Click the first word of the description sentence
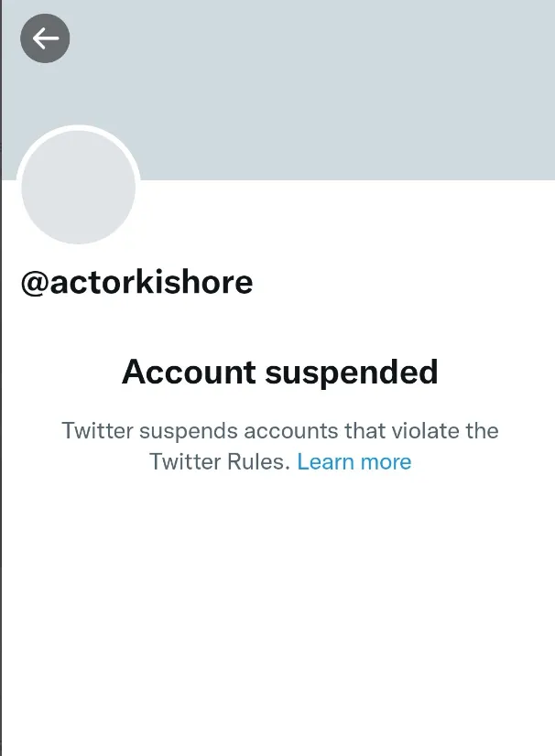 [x=97, y=430]
